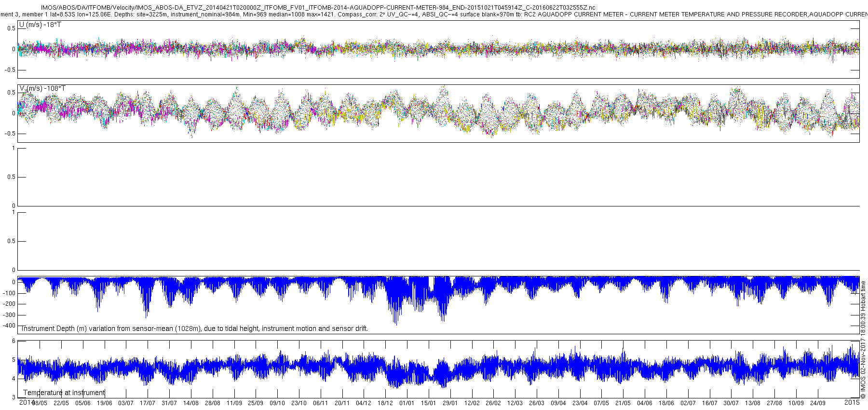
Task: Click the 'Temperature at instrument' label
Action: 64,393
